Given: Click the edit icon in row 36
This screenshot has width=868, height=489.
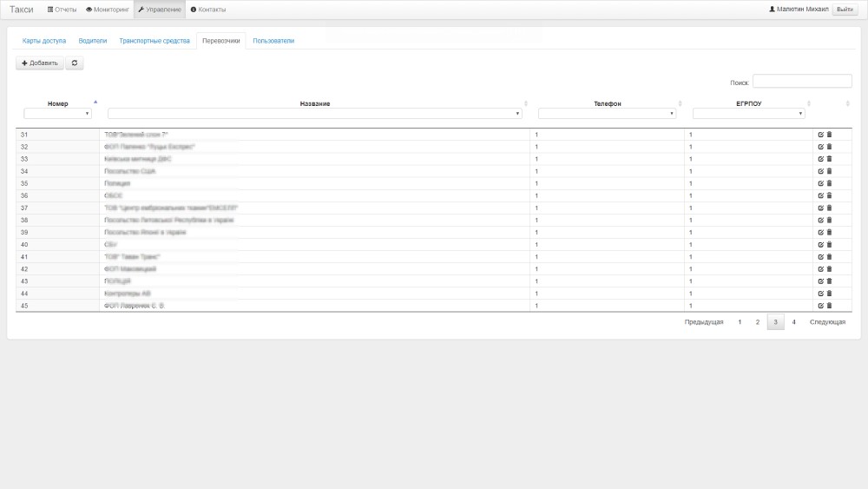Looking at the screenshot, I should [821, 195].
